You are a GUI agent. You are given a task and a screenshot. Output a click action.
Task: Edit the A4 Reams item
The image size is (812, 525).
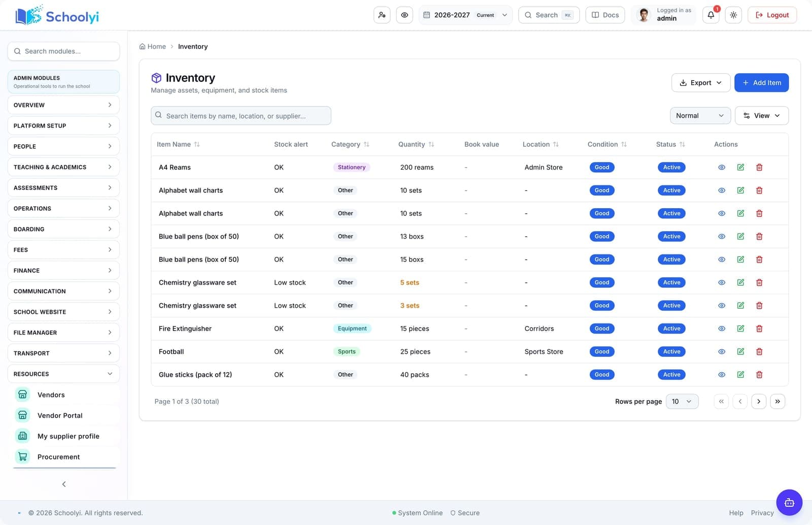[740, 167]
